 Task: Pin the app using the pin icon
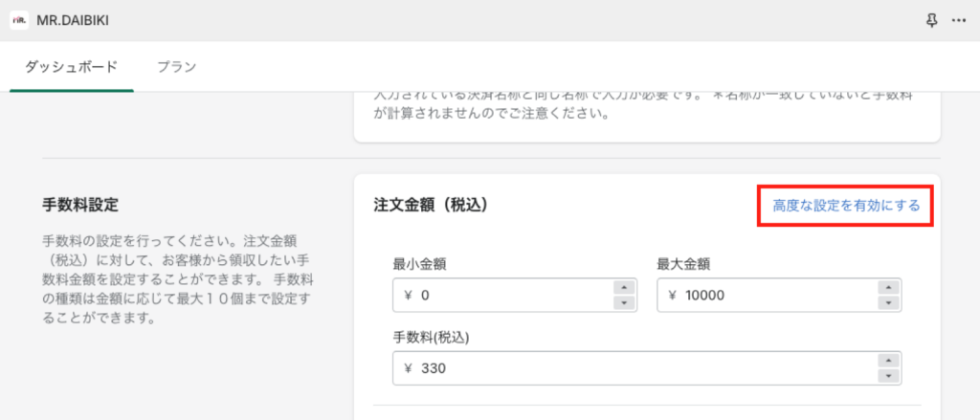click(932, 21)
